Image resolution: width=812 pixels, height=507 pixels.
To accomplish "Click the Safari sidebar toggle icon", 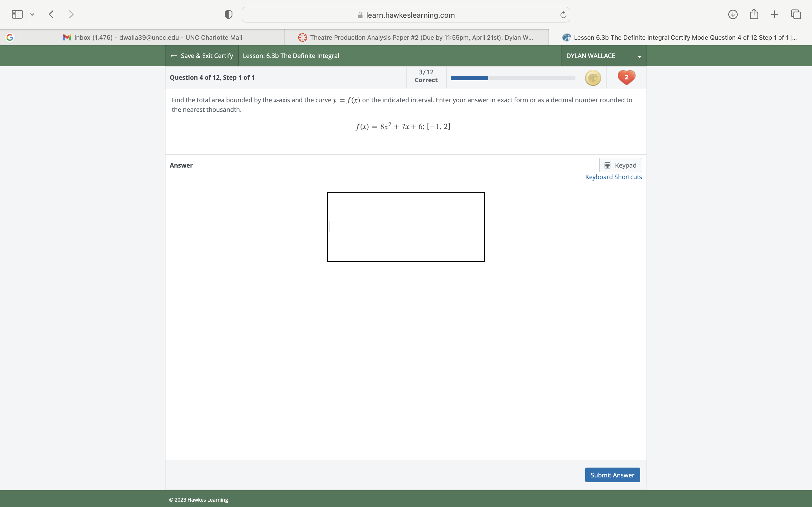I will click(17, 14).
